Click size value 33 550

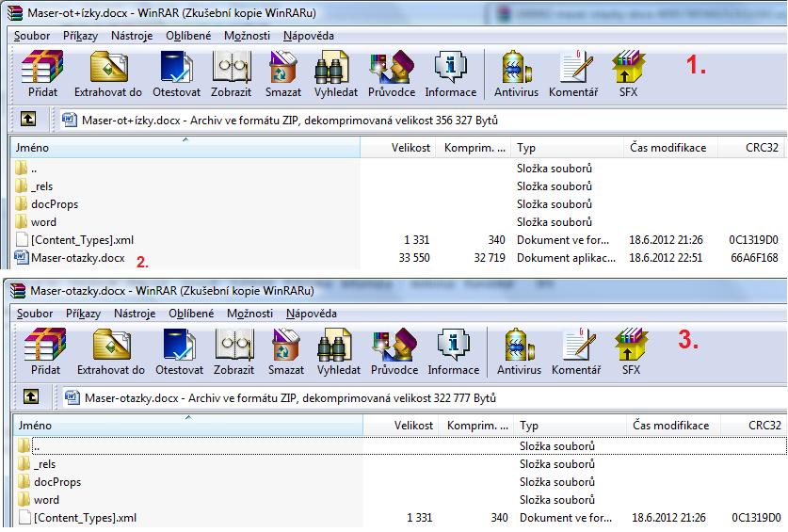[x=414, y=258]
